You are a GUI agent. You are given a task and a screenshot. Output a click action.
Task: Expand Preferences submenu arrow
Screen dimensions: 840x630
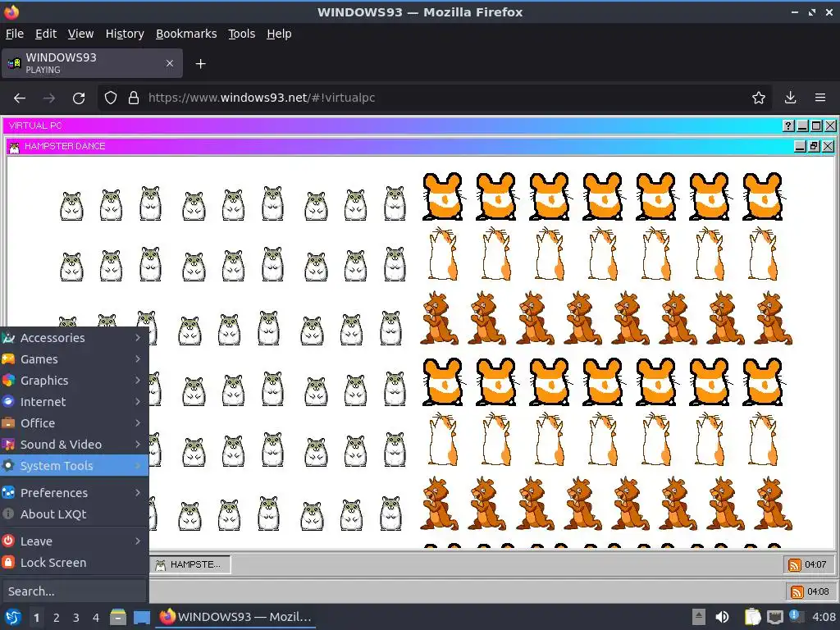138,492
